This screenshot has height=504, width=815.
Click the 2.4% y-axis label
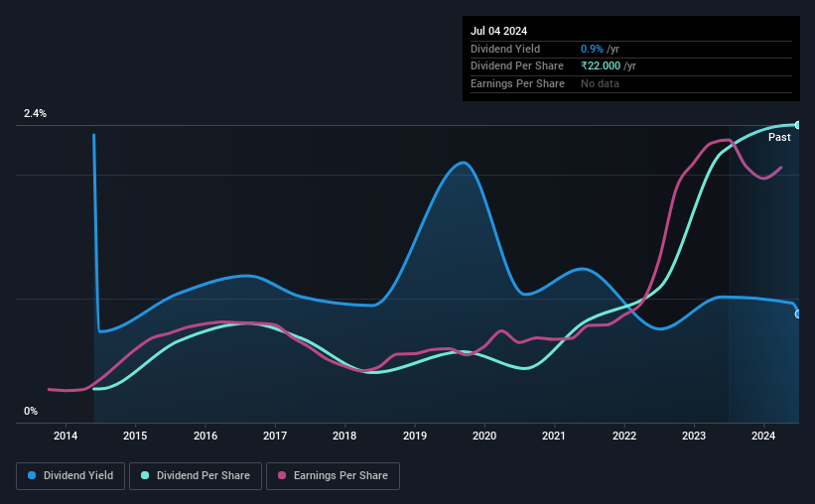tap(35, 113)
